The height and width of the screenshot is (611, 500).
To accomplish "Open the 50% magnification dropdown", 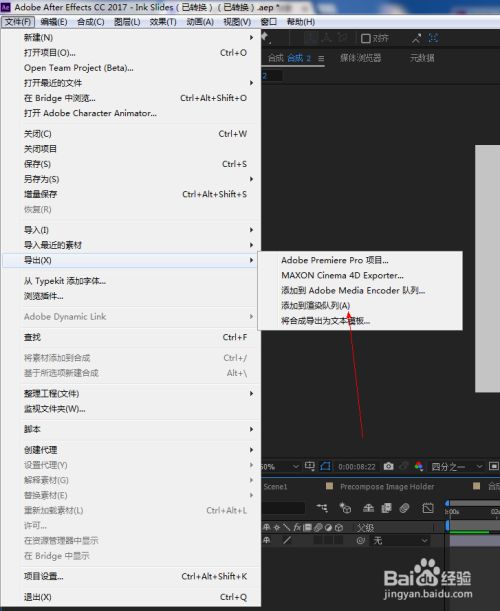I will 280,467.
